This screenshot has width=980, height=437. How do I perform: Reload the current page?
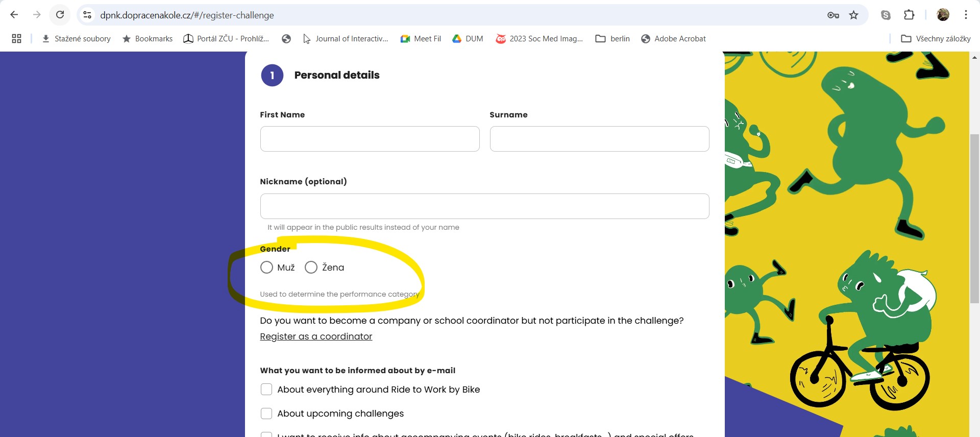tap(60, 15)
